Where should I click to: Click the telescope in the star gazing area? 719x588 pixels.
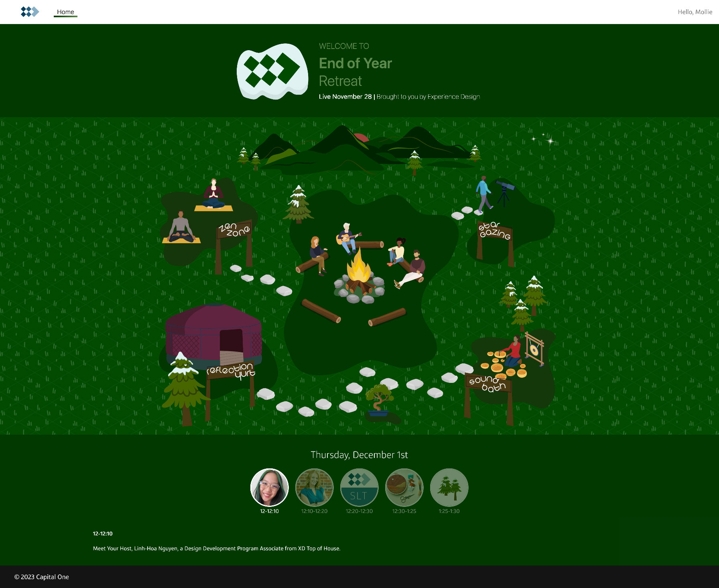pos(505,193)
